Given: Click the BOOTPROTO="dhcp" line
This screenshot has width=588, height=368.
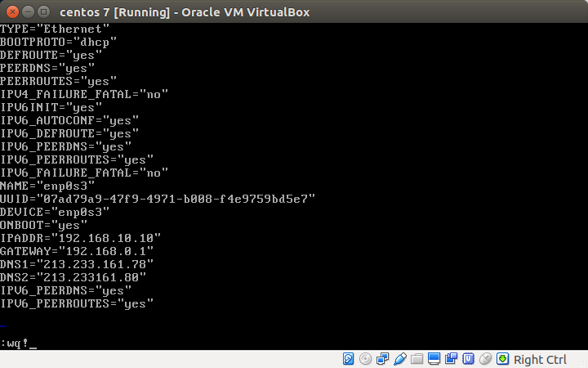Looking at the screenshot, I should pos(59,42).
